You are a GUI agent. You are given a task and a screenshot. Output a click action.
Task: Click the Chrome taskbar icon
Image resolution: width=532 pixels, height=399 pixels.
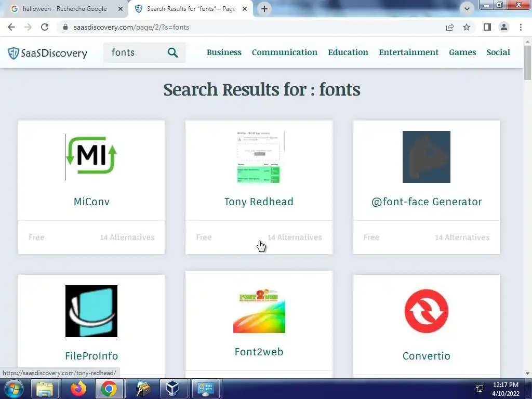(x=109, y=389)
